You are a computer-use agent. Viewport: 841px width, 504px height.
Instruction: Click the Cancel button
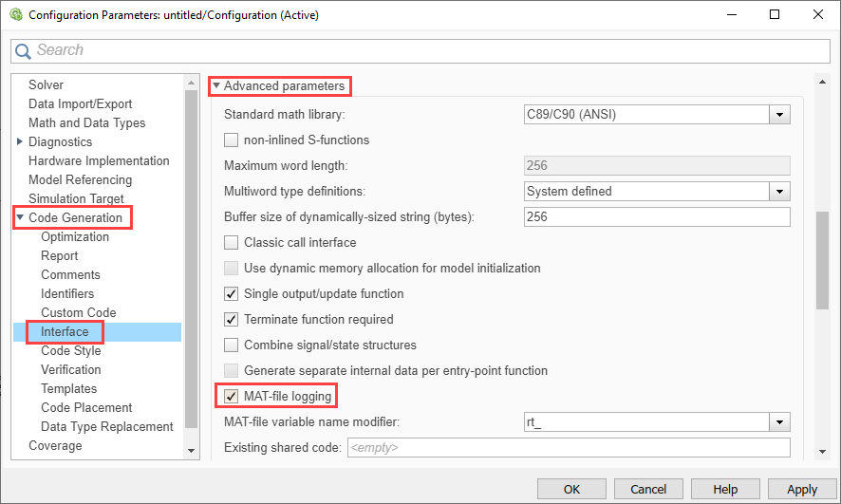click(x=648, y=489)
